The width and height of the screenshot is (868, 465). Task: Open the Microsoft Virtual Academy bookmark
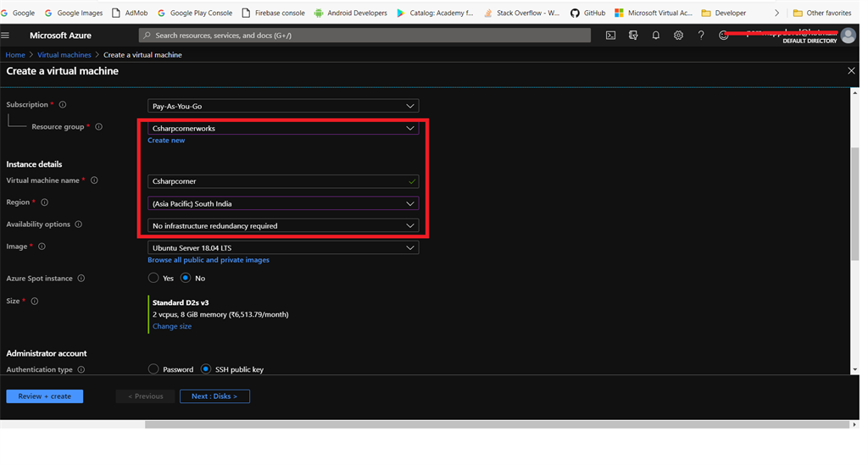pyautogui.click(x=654, y=13)
